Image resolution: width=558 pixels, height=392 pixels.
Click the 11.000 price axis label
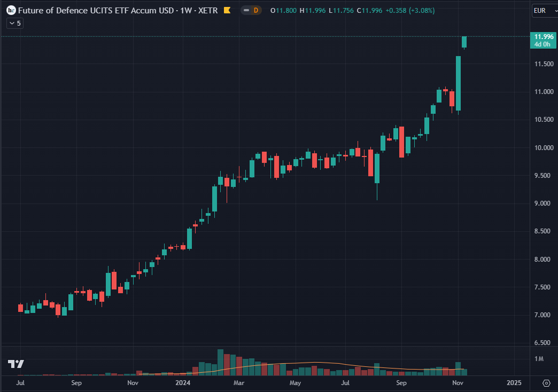544,92
